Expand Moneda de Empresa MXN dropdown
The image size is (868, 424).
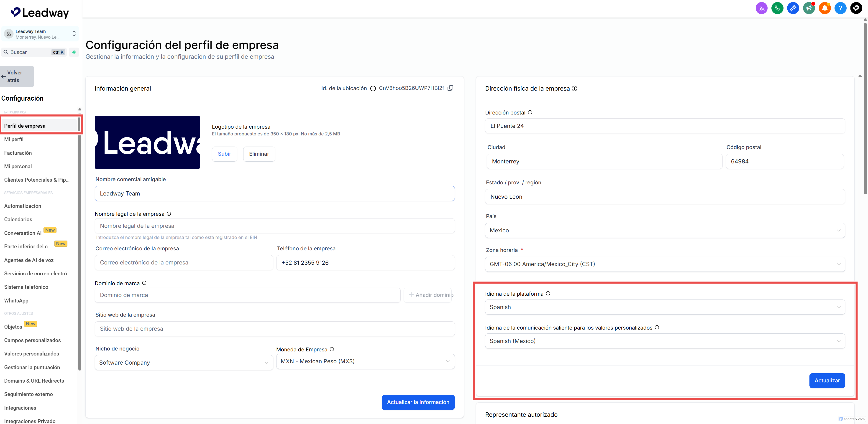pyautogui.click(x=365, y=361)
